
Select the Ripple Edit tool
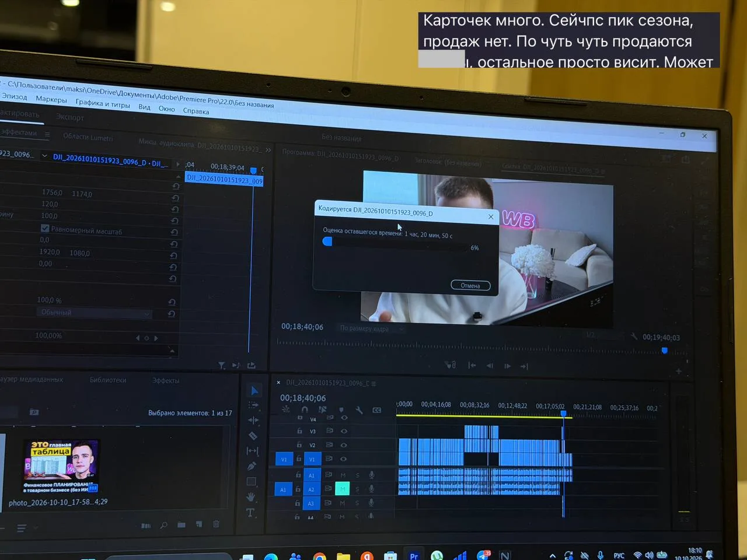tap(253, 420)
